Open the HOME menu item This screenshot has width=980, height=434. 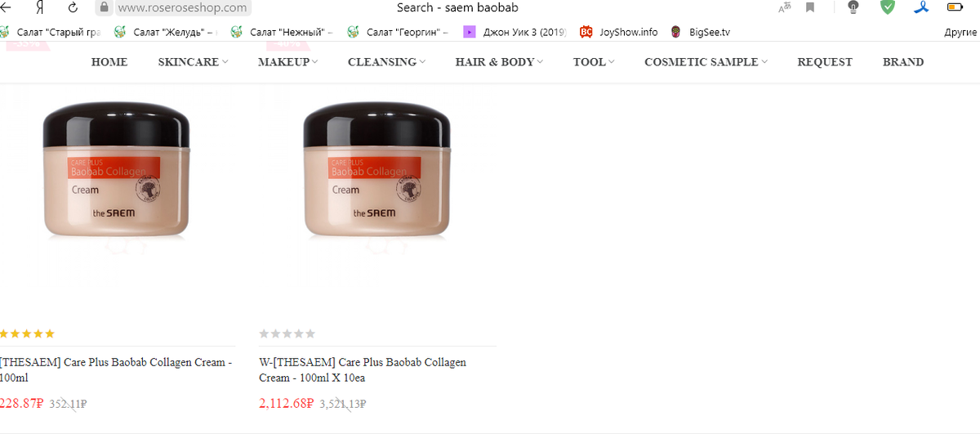109,61
